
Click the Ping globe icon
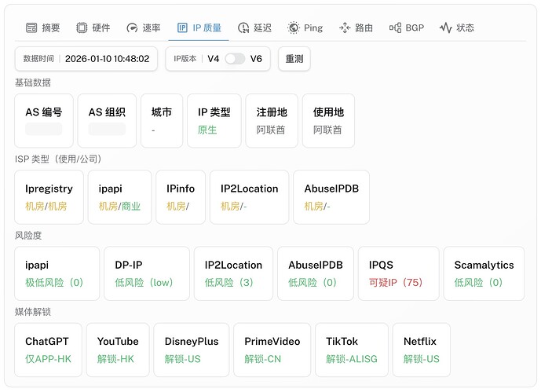click(294, 27)
